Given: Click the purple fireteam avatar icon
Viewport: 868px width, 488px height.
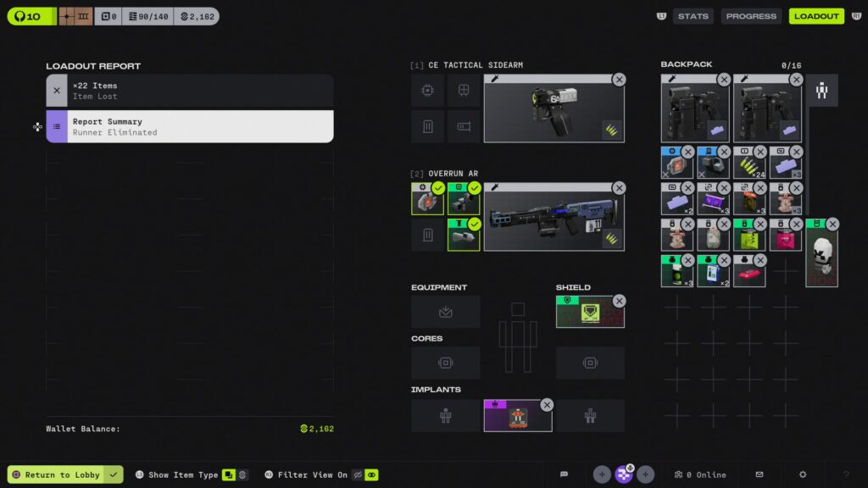Looking at the screenshot, I should click(624, 474).
